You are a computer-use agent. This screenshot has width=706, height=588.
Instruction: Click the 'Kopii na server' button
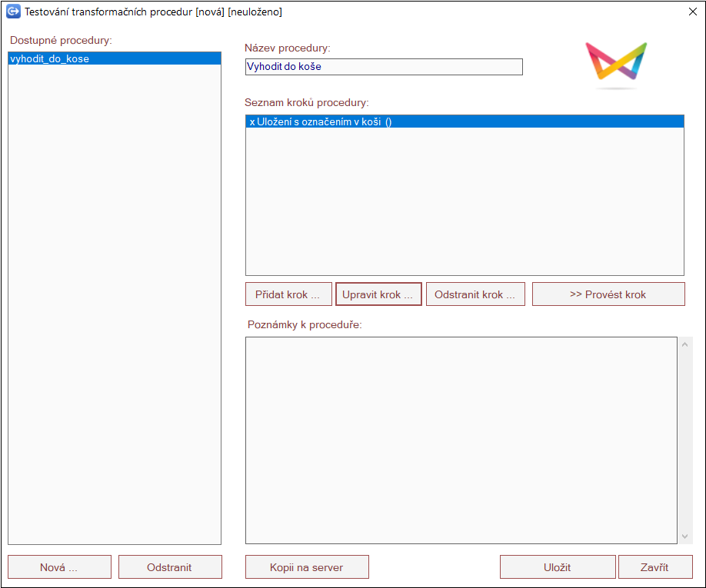[307, 567]
